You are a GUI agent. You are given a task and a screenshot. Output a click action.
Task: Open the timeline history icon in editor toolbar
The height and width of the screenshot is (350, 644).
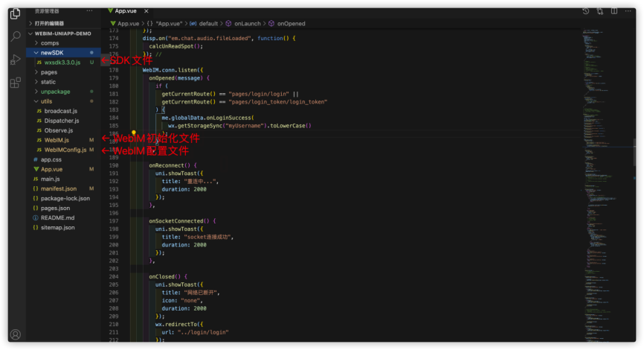tap(586, 11)
